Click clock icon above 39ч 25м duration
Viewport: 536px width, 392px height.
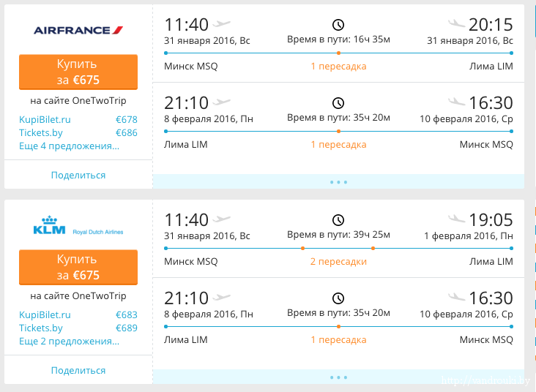[338, 220]
